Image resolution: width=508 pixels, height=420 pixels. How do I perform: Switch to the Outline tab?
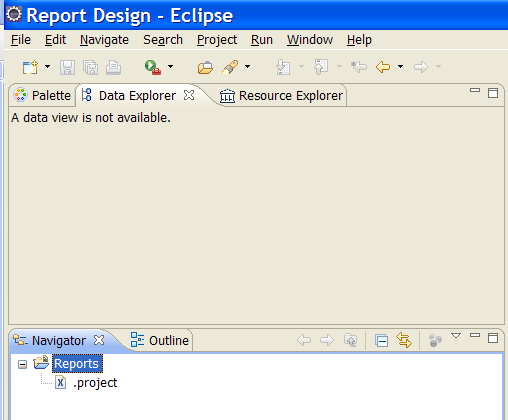click(160, 340)
